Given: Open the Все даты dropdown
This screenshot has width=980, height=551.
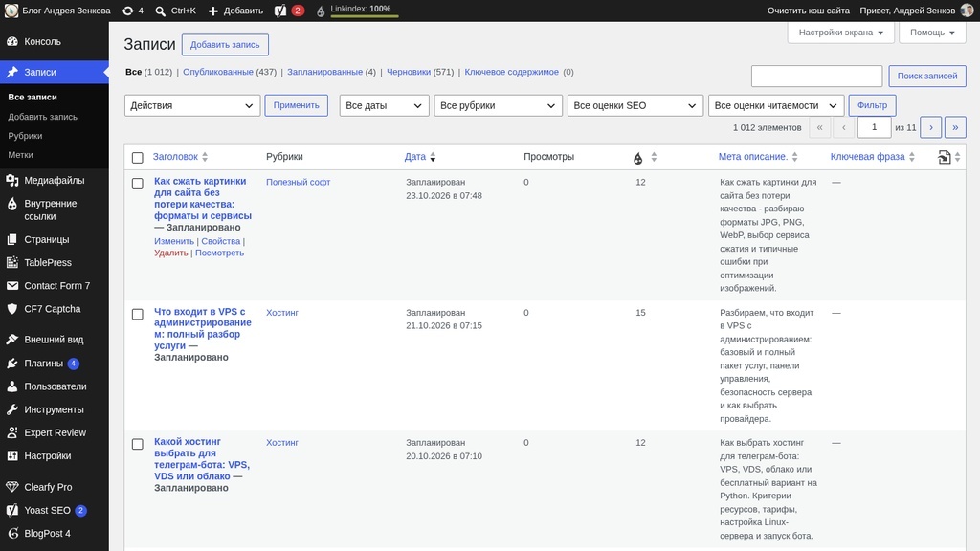Looking at the screenshot, I should pyautogui.click(x=385, y=105).
